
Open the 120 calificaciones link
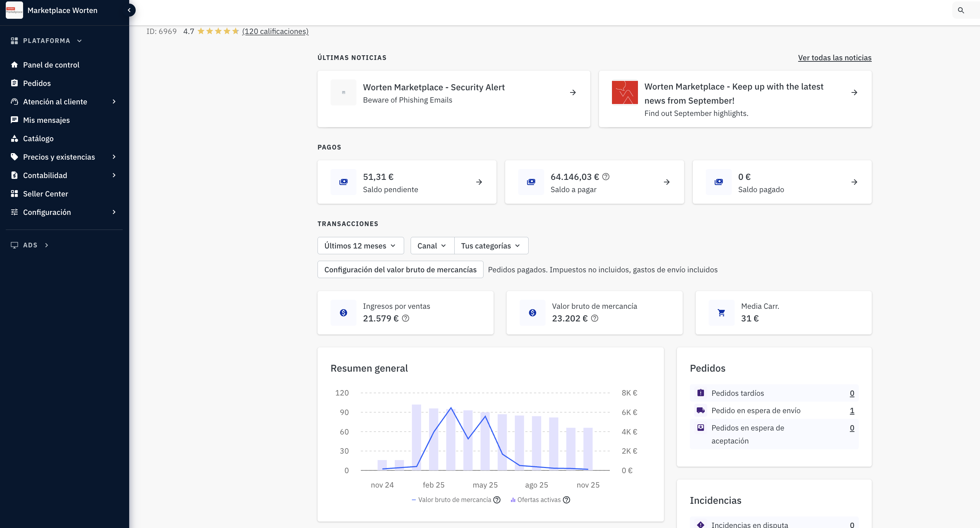point(275,31)
